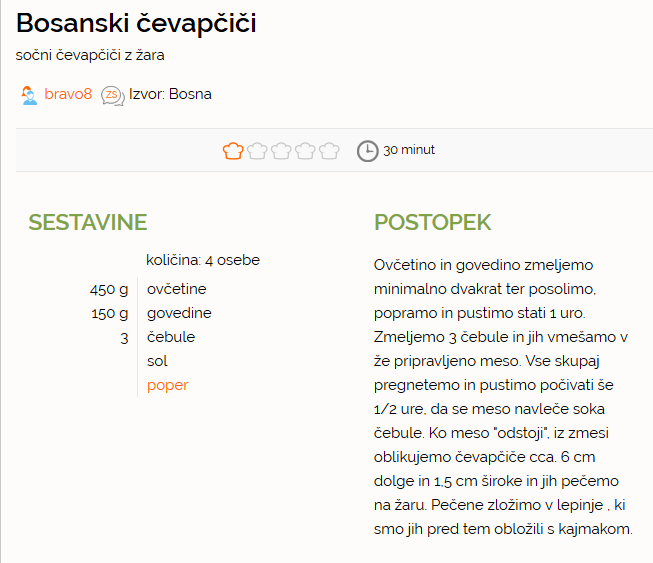The height and width of the screenshot is (563, 653).
Task: Give five chef hats rating
Action: point(329,151)
